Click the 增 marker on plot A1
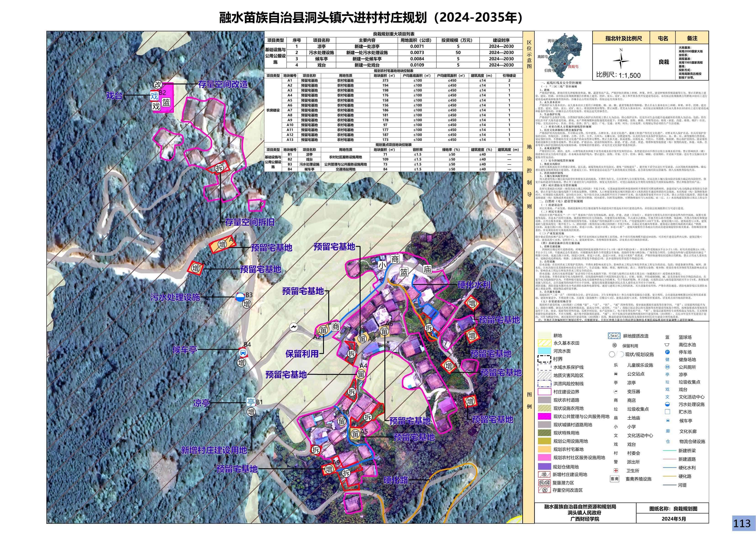This screenshot has width=756, height=534. coord(223,245)
